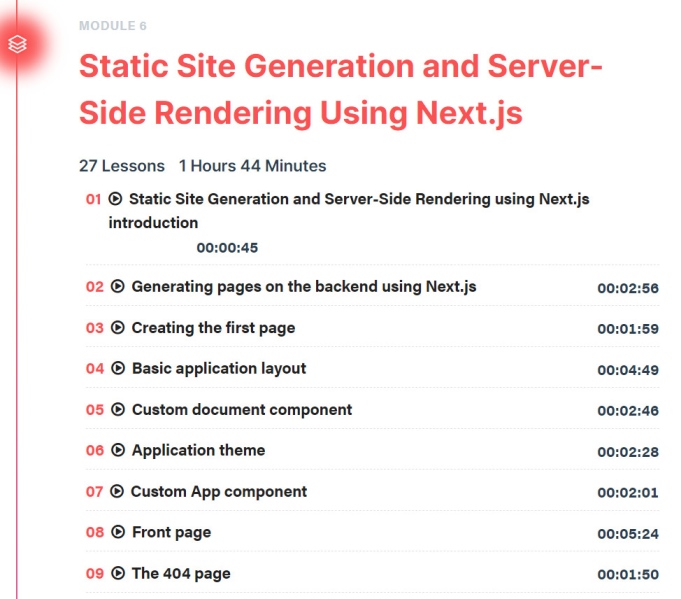Click the duration 00:04:49
The height and width of the screenshot is (599, 681).
[x=628, y=370]
